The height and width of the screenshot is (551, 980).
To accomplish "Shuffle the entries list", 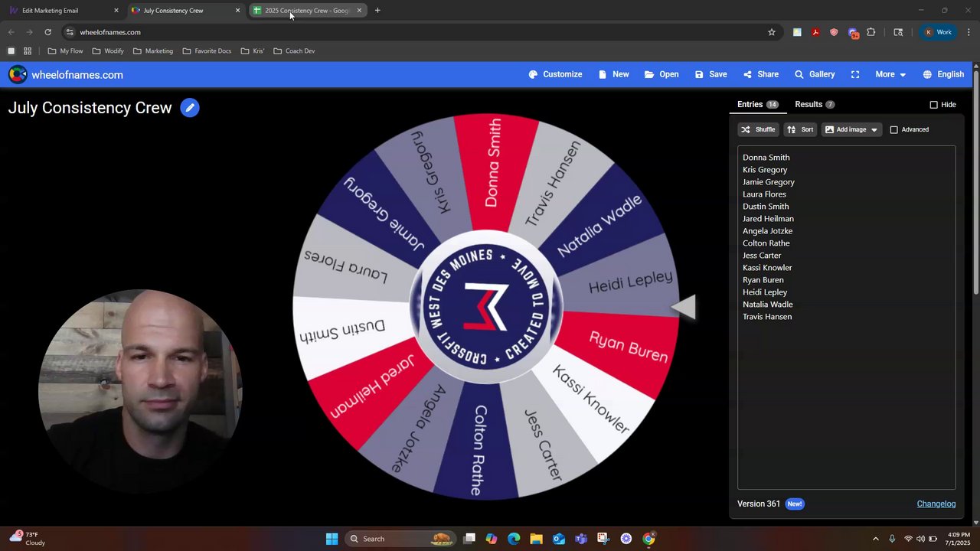I will coord(758,129).
